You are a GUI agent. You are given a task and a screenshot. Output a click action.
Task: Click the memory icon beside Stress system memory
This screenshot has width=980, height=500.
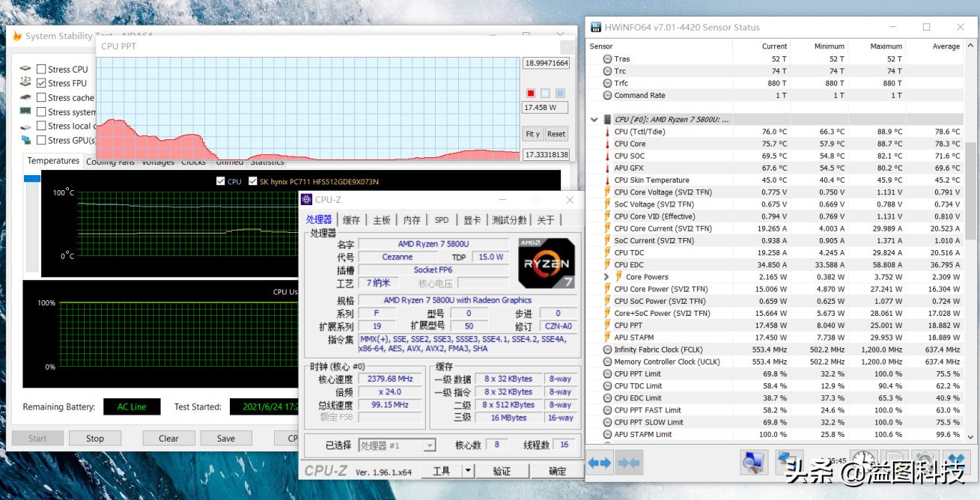coord(25,112)
